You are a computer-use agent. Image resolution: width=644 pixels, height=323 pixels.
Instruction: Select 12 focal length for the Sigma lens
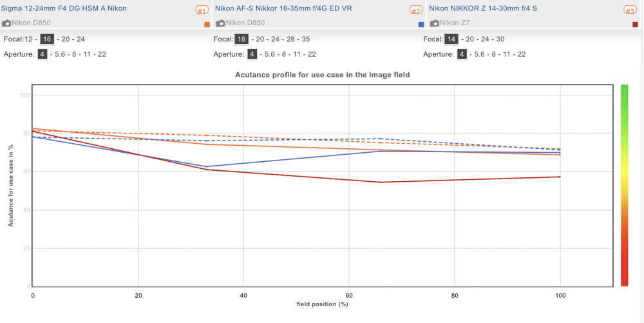(28, 39)
